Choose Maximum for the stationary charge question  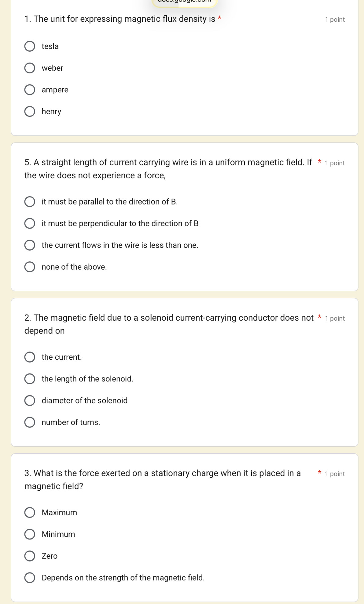[x=30, y=513]
